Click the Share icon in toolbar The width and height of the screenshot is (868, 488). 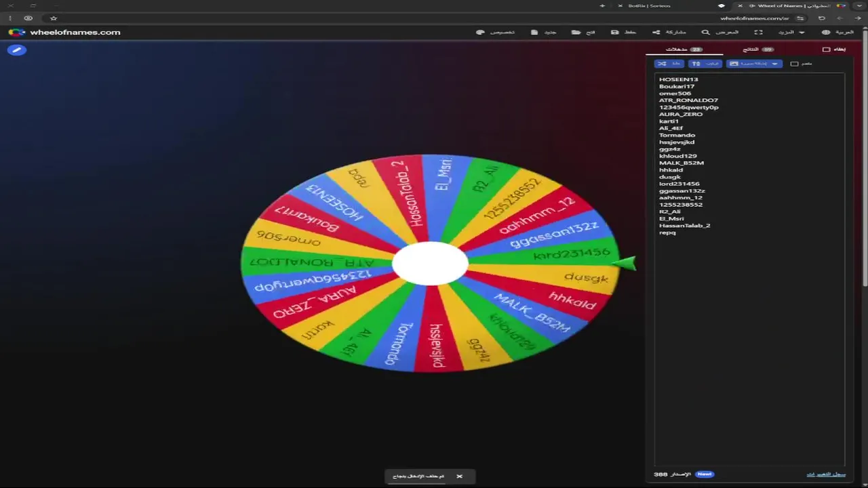pos(656,32)
